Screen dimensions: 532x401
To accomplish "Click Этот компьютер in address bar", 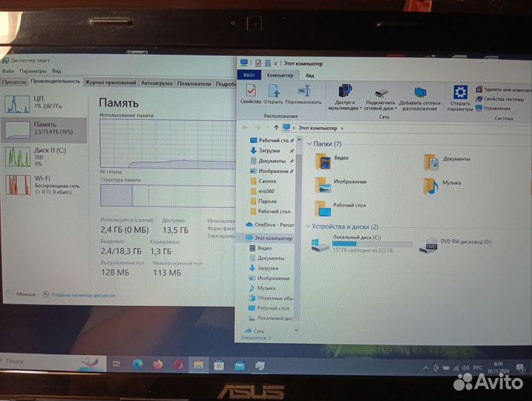I will point(318,128).
